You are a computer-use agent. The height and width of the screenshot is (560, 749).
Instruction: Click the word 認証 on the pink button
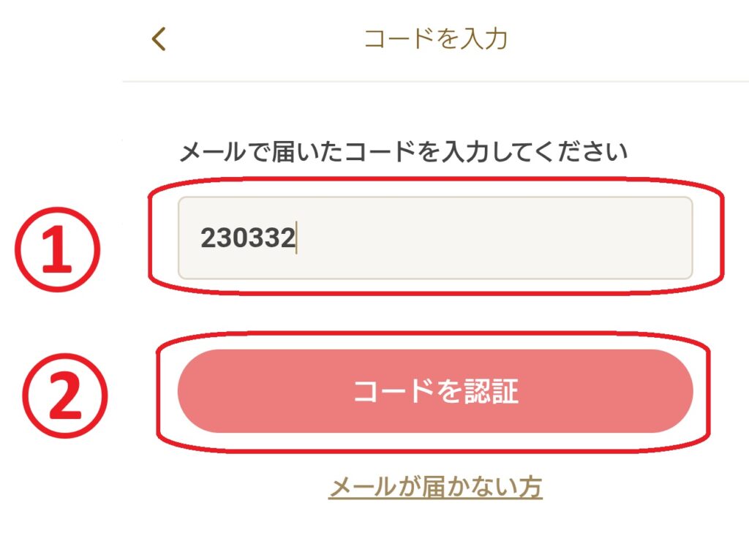(x=492, y=391)
